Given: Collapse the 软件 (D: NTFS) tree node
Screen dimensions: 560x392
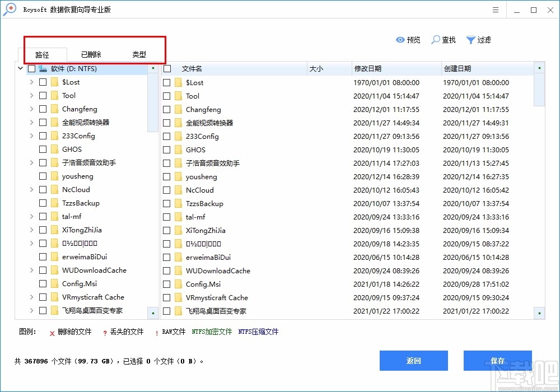Looking at the screenshot, I should click(x=20, y=68).
